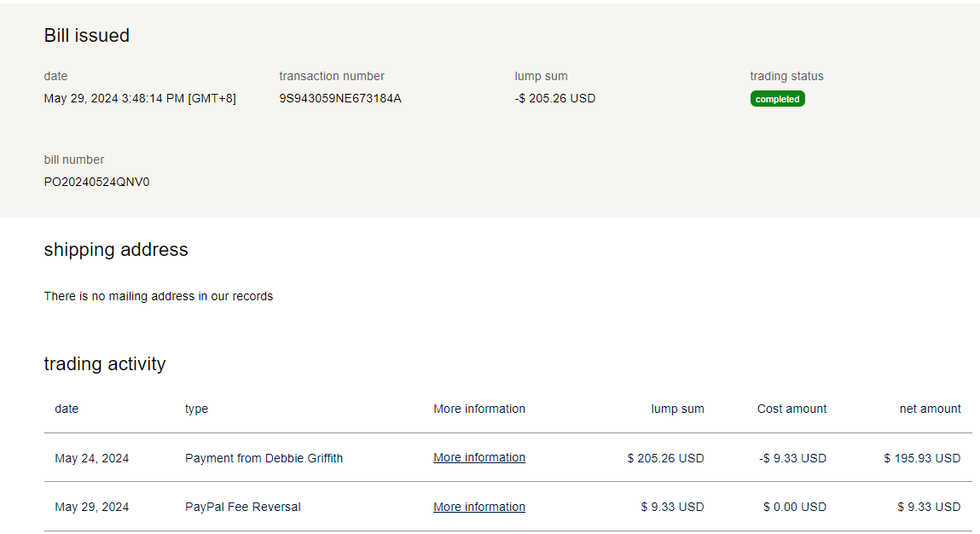Select the PayPal Fee Reversal entry
980x534 pixels.
pos(242,507)
